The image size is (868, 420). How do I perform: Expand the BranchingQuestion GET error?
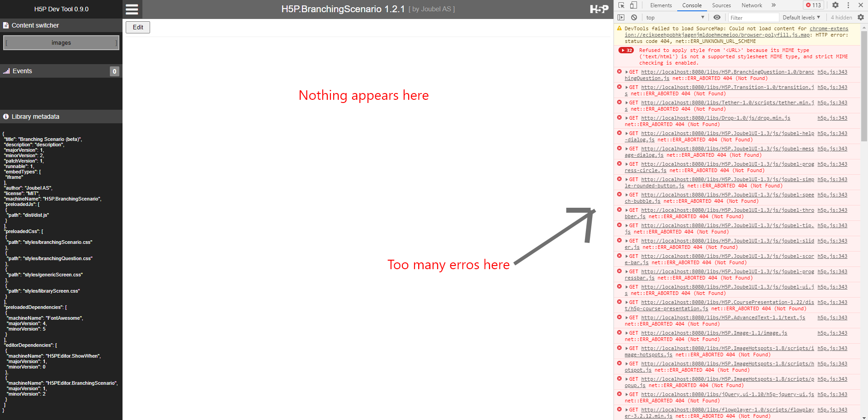tap(627, 72)
